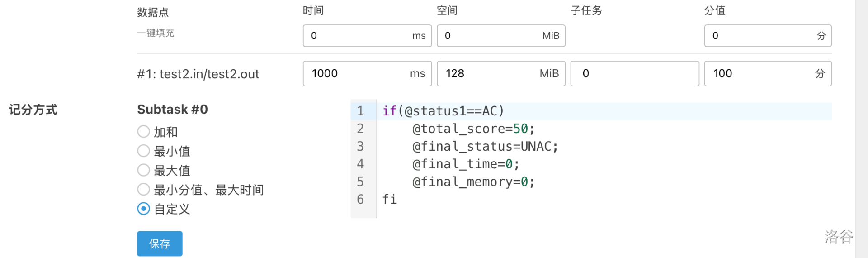
Task: Click the 128 MiB memory limit field
Action: point(491,73)
